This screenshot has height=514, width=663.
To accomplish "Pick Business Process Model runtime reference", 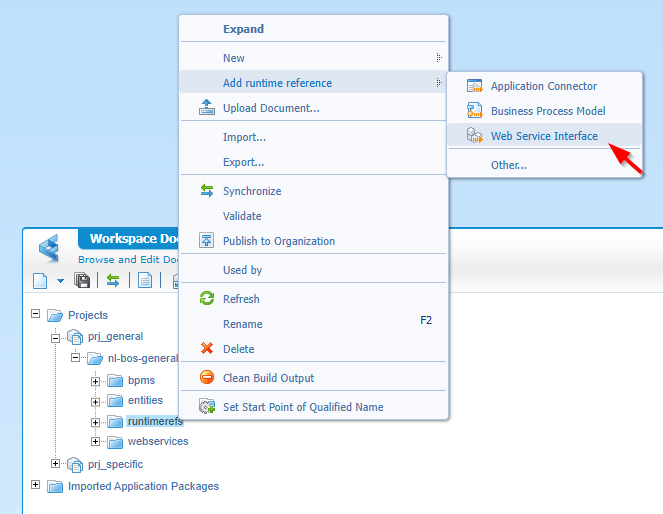I will [x=547, y=111].
